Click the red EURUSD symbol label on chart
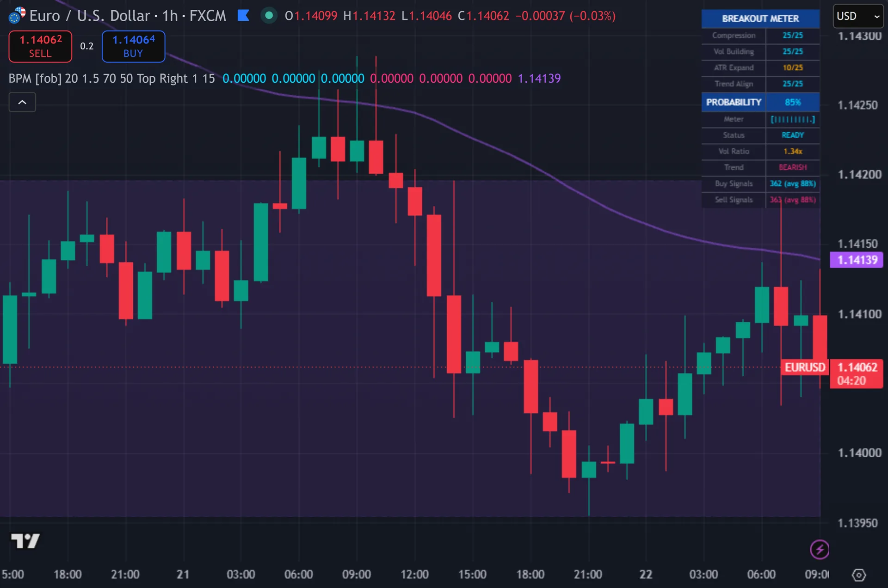 tap(805, 367)
